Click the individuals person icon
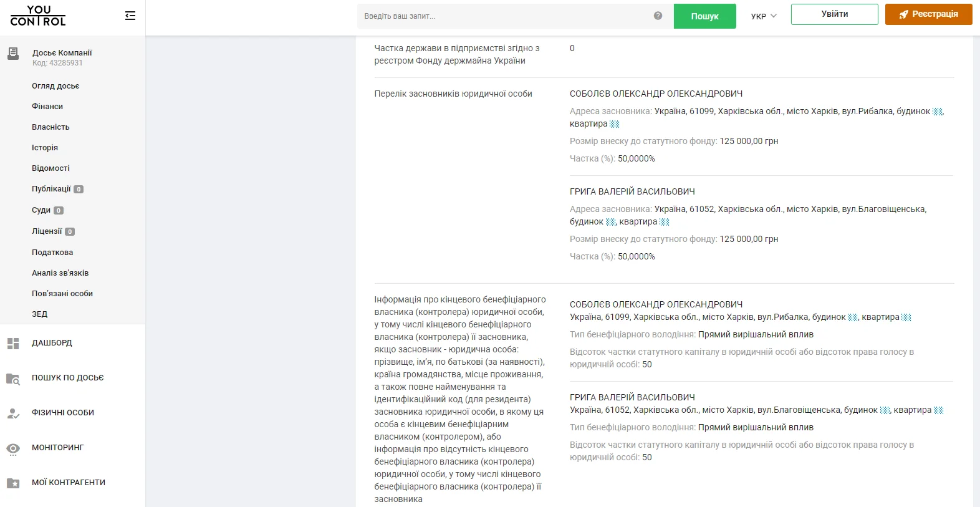The height and width of the screenshot is (507, 980). pyautogui.click(x=13, y=413)
